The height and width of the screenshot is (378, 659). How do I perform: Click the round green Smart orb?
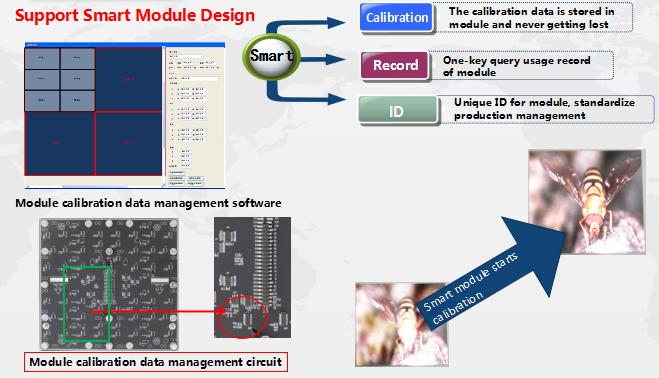tap(272, 57)
